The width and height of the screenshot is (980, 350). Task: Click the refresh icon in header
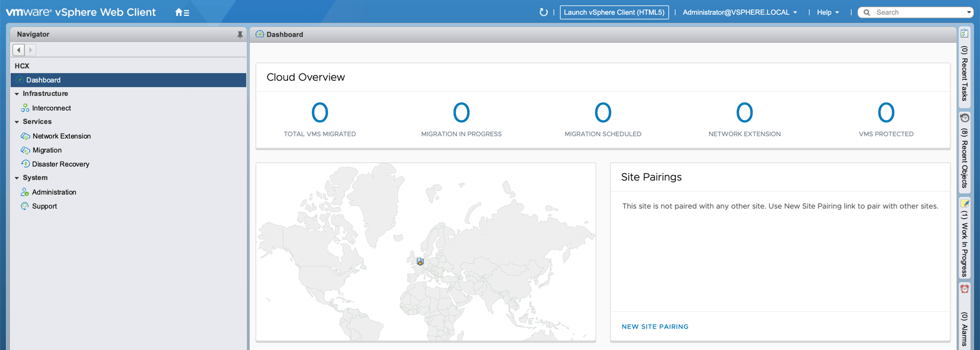click(x=543, y=12)
